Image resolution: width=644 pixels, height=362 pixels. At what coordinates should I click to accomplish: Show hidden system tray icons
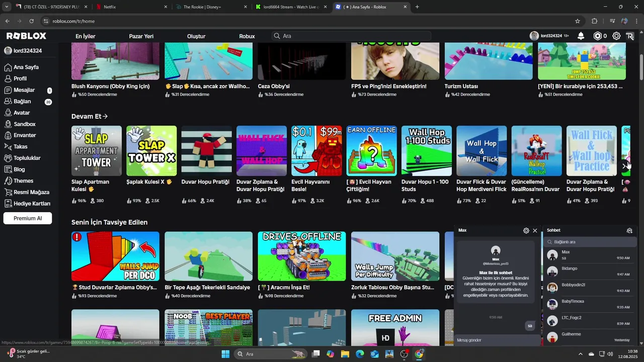580,354
